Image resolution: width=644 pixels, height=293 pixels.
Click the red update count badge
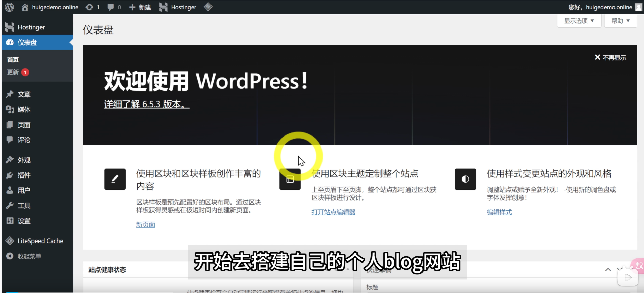tap(25, 72)
